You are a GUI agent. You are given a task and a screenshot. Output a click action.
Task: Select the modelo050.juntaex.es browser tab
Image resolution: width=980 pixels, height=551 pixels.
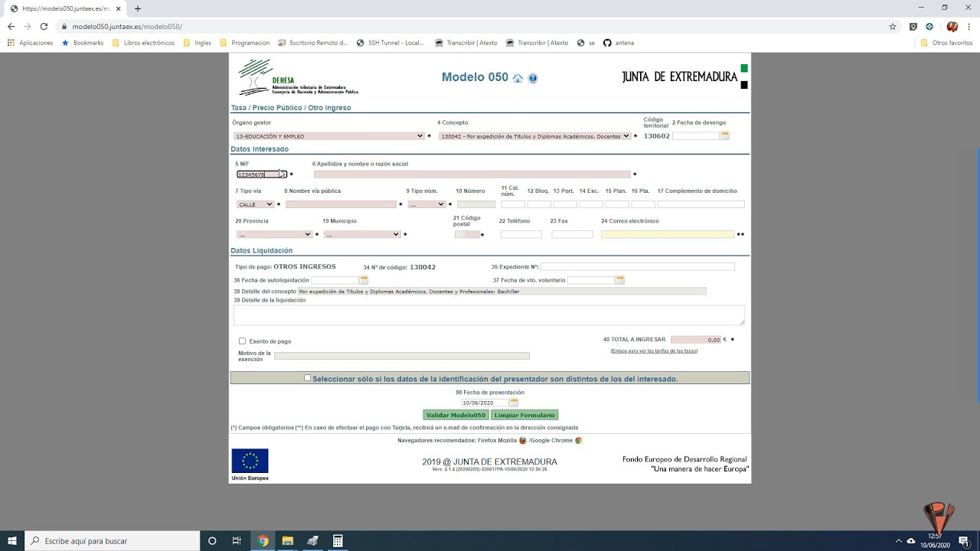65,8
